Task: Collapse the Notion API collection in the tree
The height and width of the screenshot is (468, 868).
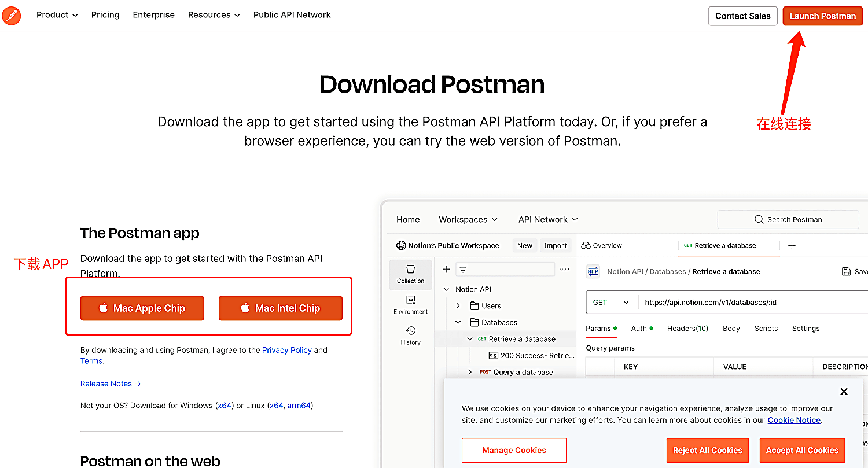Action: (446, 289)
